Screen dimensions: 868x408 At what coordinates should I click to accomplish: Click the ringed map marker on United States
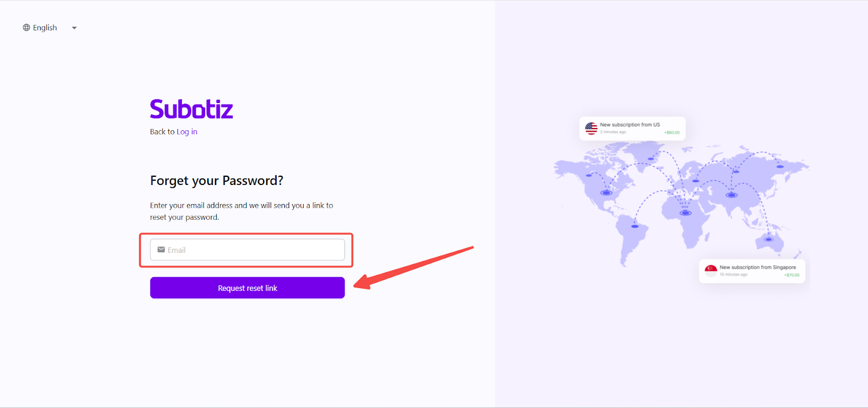607,193
